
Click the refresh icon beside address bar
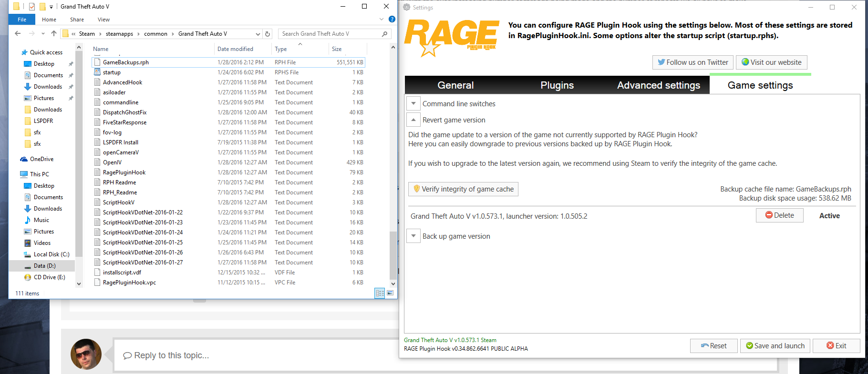tap(268, 34)
